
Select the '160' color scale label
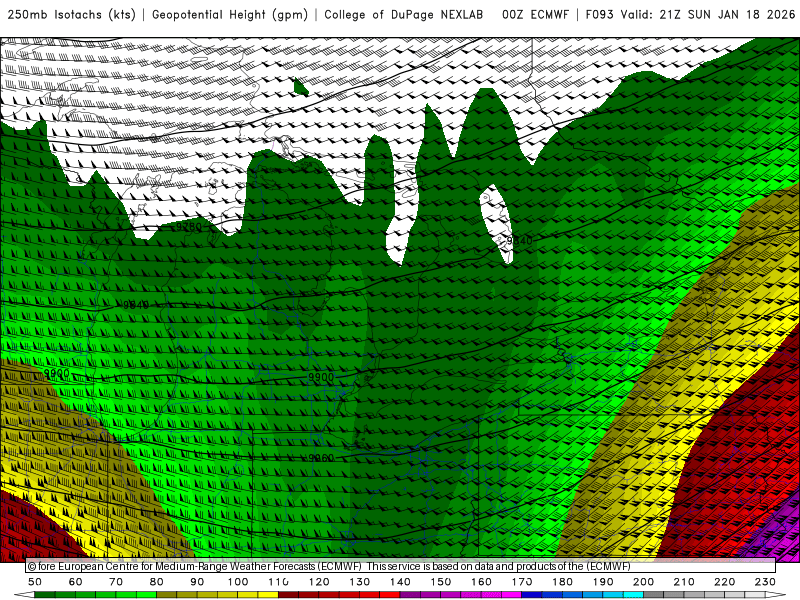click(x=481, y=582)
